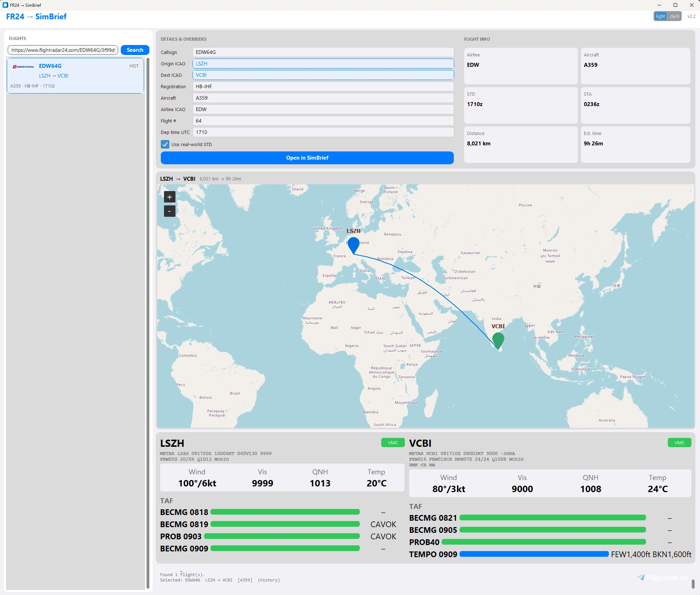Click the VCBI VMC status badge

(x=679, y=442)
